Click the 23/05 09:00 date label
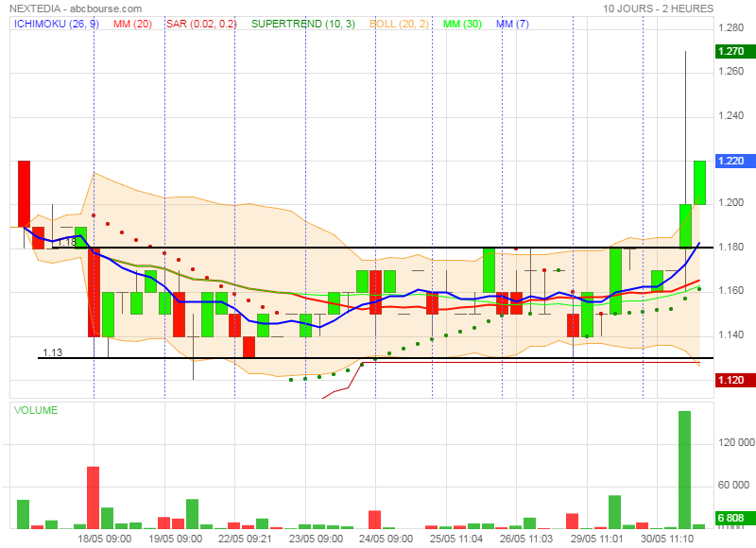This screenshot has width=756, height=548. 316,539
